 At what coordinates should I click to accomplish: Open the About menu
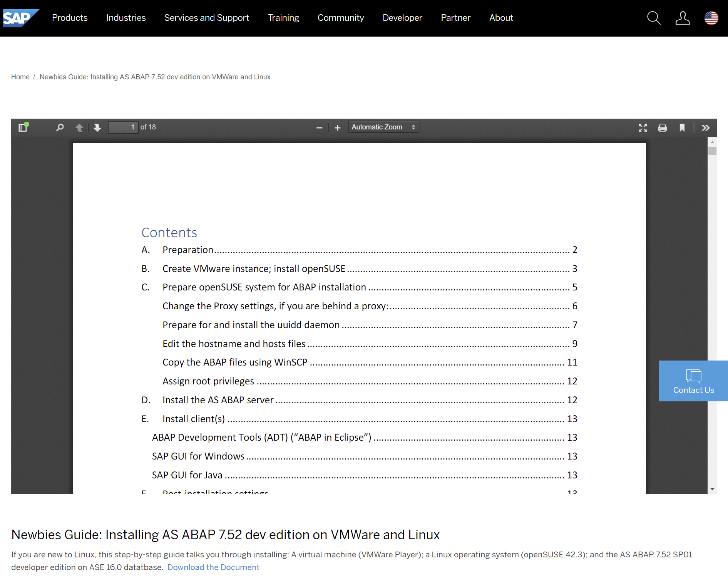[501, 18]
